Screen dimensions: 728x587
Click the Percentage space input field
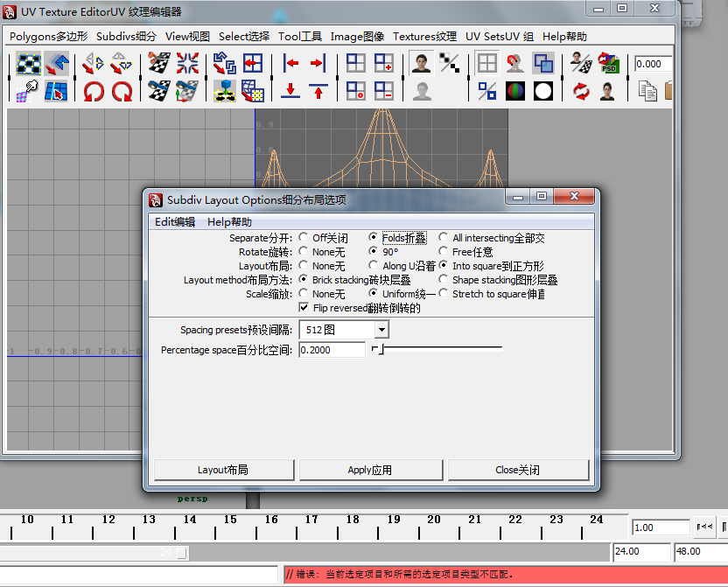point(331,349)
